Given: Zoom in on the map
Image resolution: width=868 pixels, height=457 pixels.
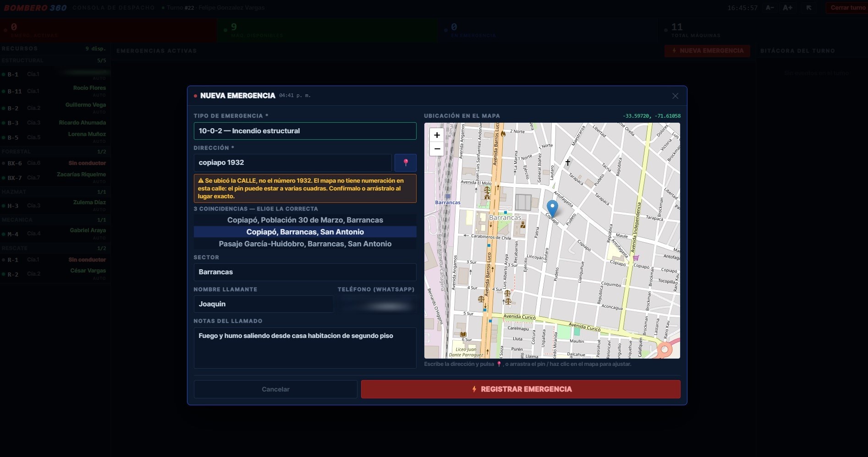Looking at the screenshot, I should pyautogui.click(x=437, y=135).
